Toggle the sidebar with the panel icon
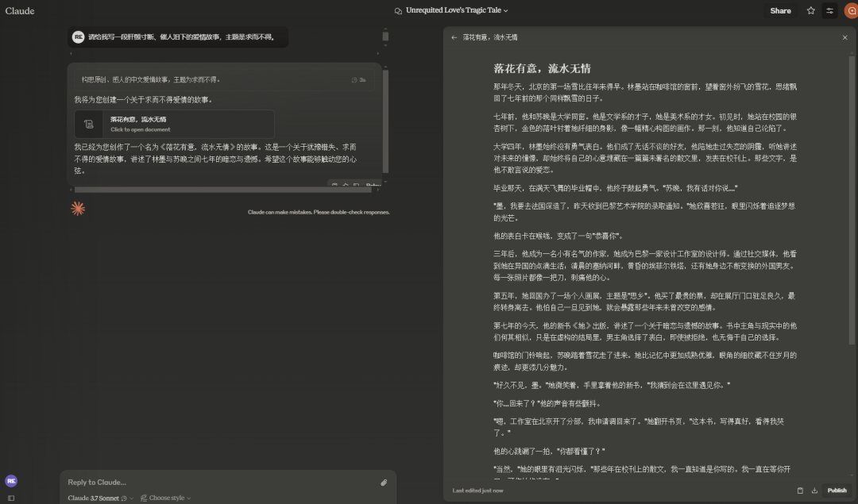 (11, 498)
